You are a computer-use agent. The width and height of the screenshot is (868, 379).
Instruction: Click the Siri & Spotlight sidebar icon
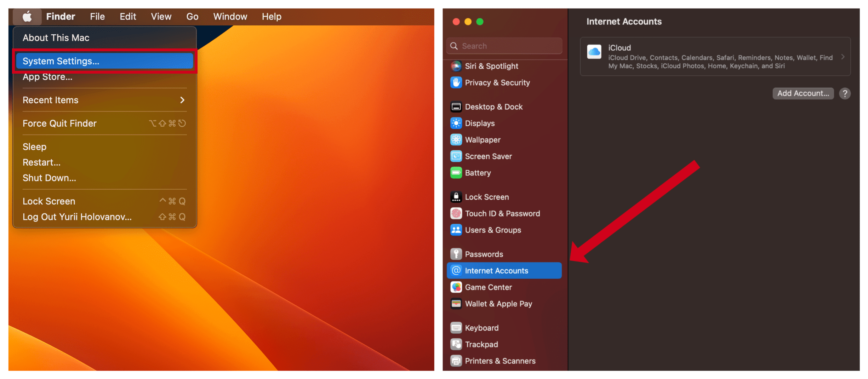[x=456, y=66]
